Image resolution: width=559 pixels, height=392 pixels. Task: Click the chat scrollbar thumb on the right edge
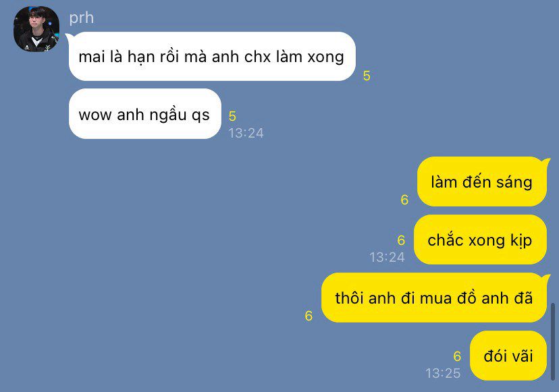553,341
